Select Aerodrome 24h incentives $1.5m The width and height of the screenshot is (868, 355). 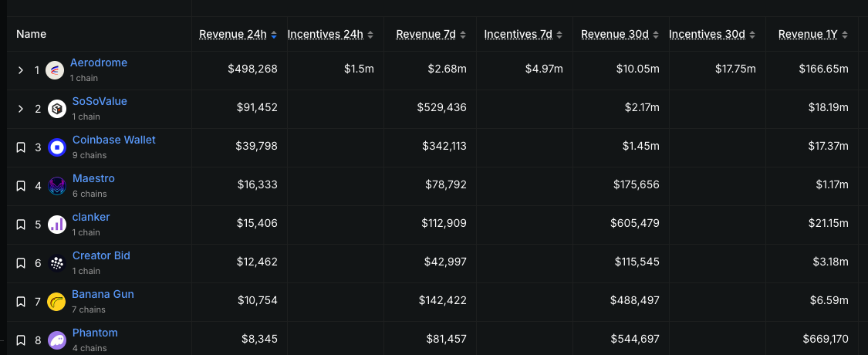(359, 69)
